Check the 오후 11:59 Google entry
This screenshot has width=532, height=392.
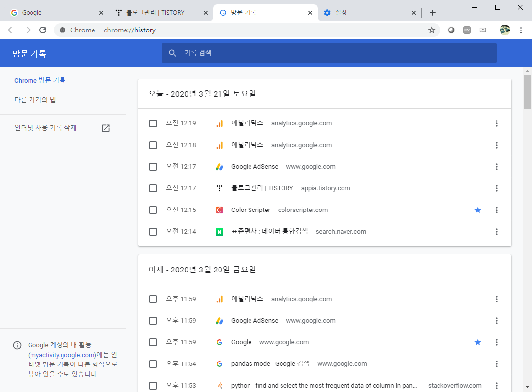tap(153, 342)
